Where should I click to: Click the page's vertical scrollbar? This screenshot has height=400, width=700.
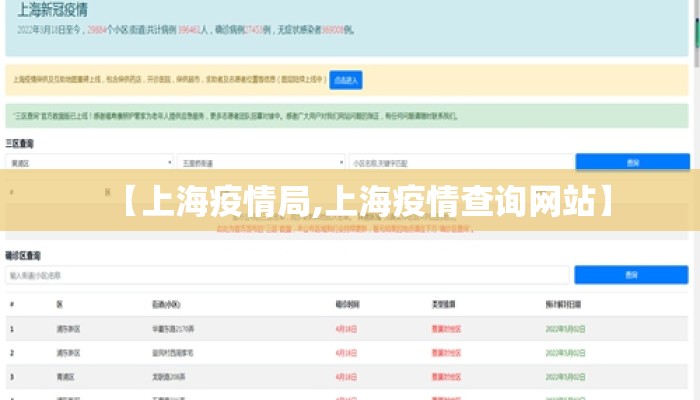click(x=694, y=200)
